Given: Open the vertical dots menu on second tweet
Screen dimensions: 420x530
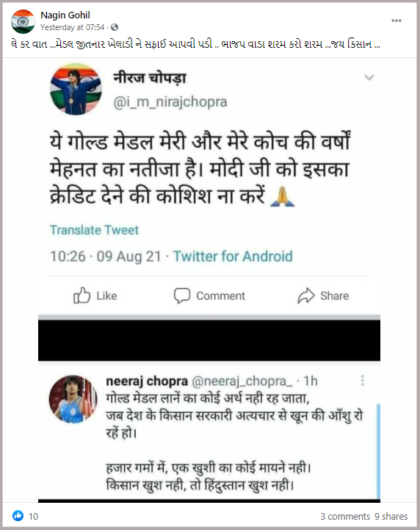Looking at the screenshot, I should pyautogui.click(x=363, y=381).
